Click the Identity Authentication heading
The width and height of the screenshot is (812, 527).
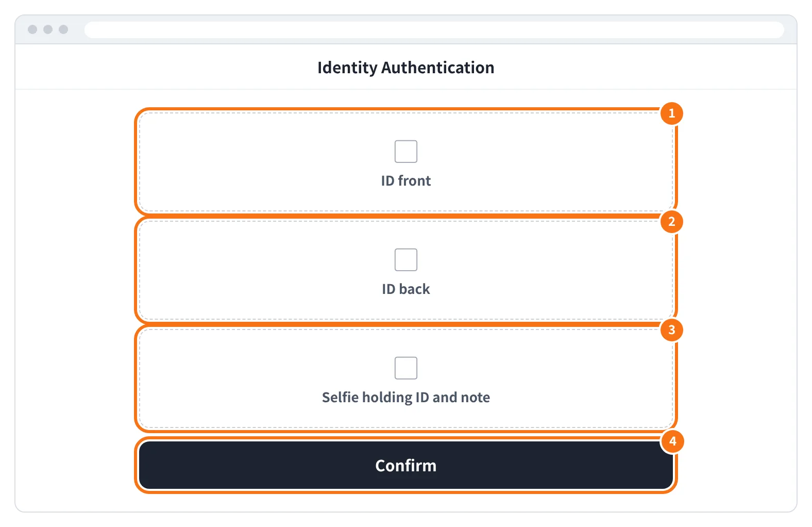pyautogui.click(x=406, y=68)
